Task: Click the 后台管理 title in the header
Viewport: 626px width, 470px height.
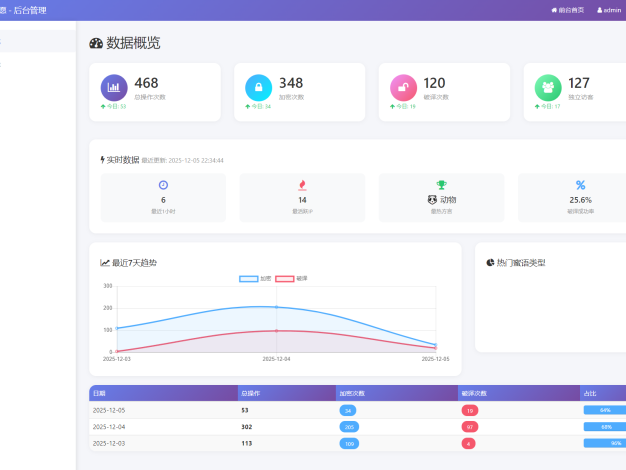Action: pyautogui.click(x=30, y=10)
